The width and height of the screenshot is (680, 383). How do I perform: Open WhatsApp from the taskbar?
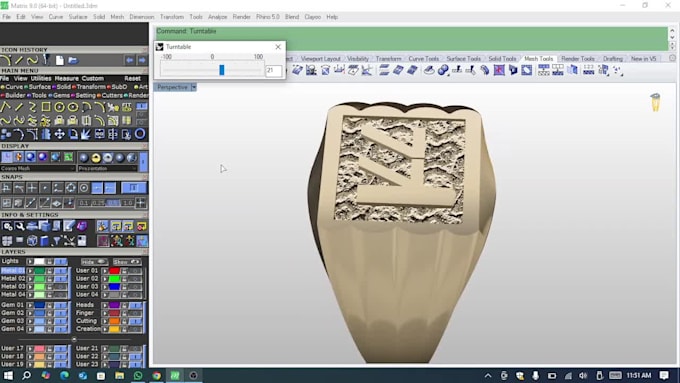click(138, 375)
